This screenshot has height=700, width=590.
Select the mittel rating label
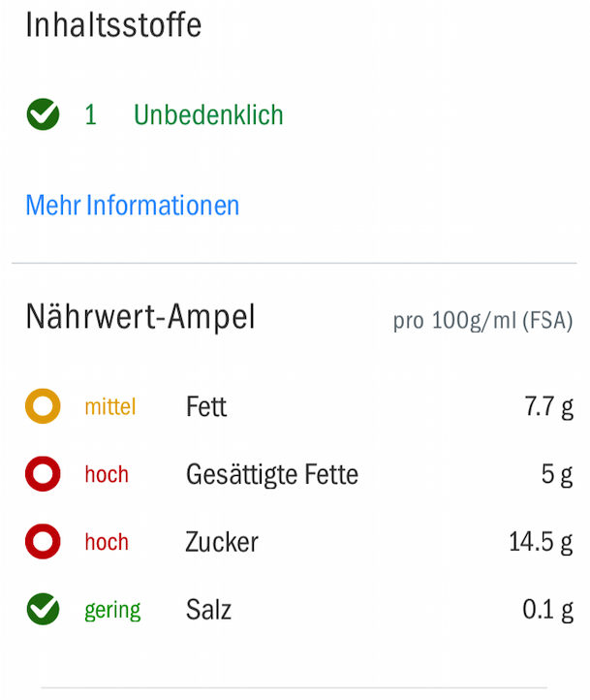tap(110, 406)
